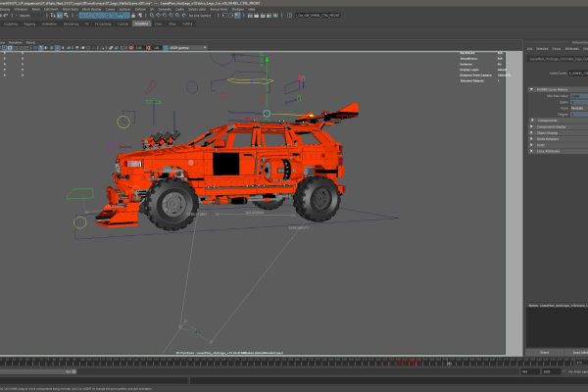This screenshot has width=588, height=392.
Task: Enable snap to curves icon
Action: tap(158, 16)
